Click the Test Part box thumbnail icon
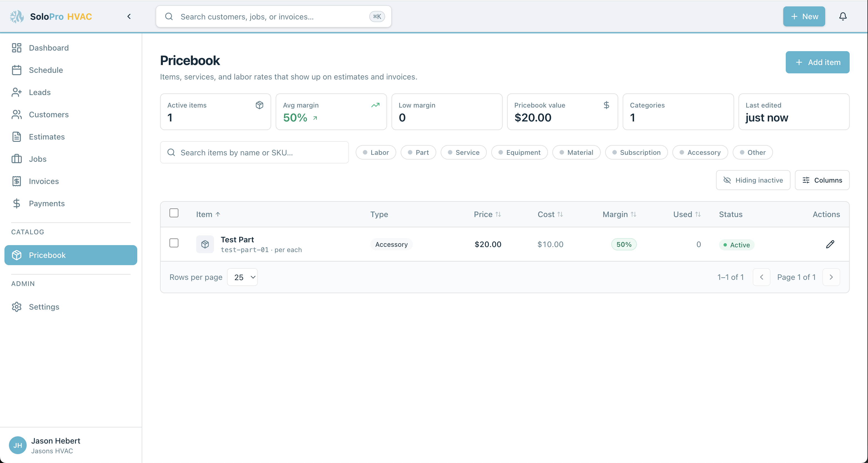The width and height of the screenshot is (868, 463). [205, 244]
